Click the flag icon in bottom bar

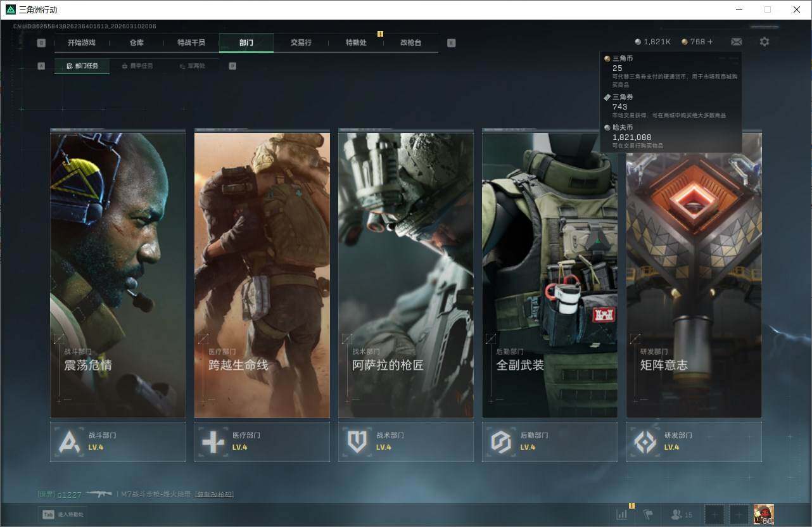pyautogui.click(x=648, y=514)
